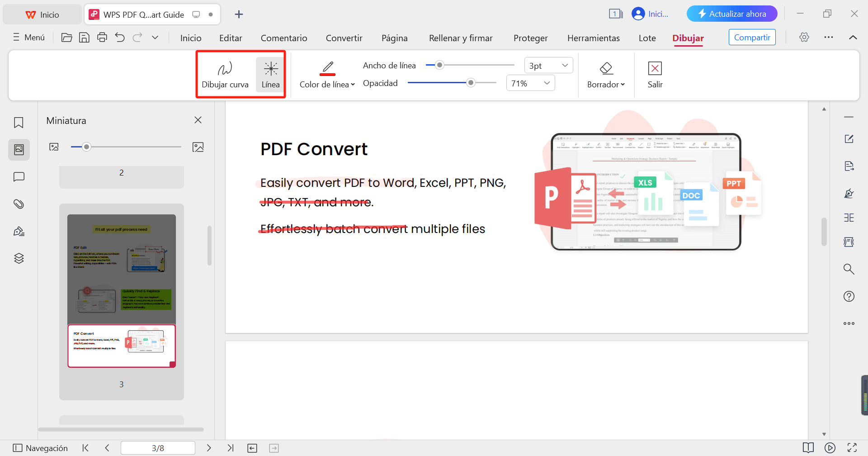Click the undo arrow icon

(x=120, y=38)
